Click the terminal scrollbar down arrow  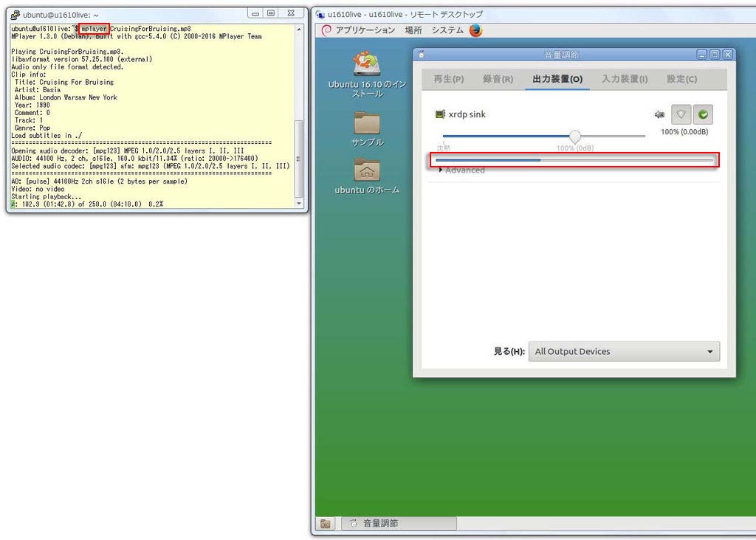299,204
